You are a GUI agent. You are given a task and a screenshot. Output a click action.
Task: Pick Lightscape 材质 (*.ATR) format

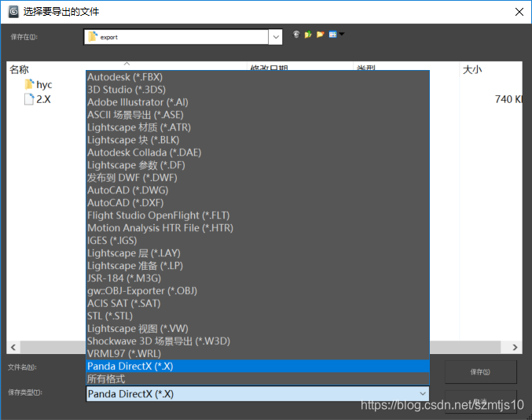point(258,127)
